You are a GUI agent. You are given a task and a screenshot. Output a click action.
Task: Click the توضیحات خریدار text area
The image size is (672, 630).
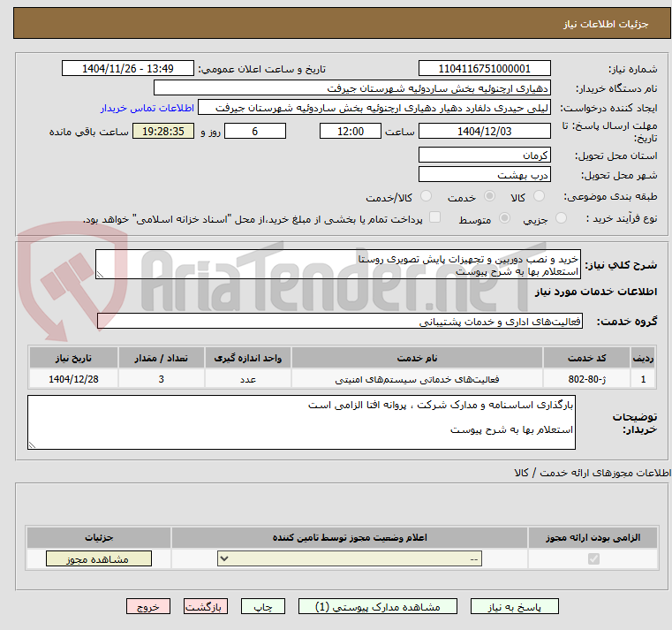[x=301, y=422]
